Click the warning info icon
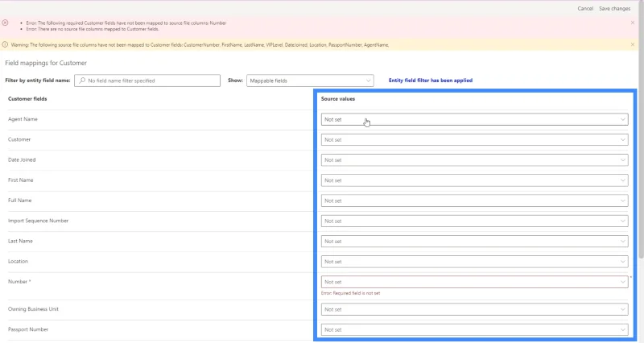 pyautogui.click(x=5, y=44)
